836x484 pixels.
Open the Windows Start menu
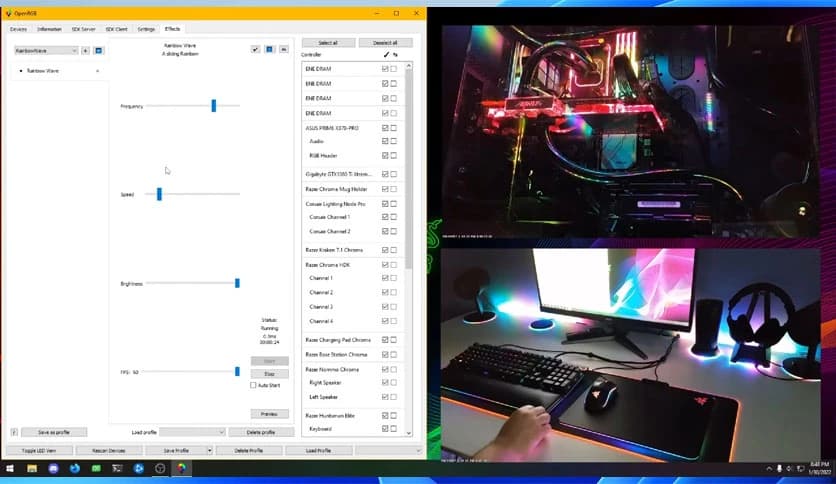pos(10,469)
